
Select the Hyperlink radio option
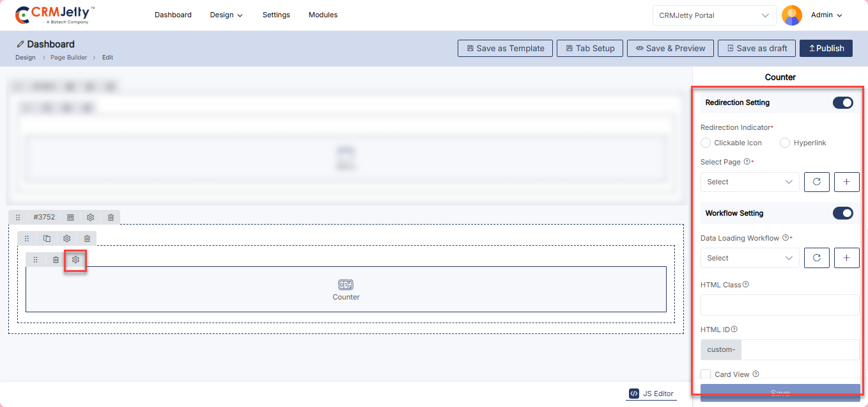[x=785, y=143]
